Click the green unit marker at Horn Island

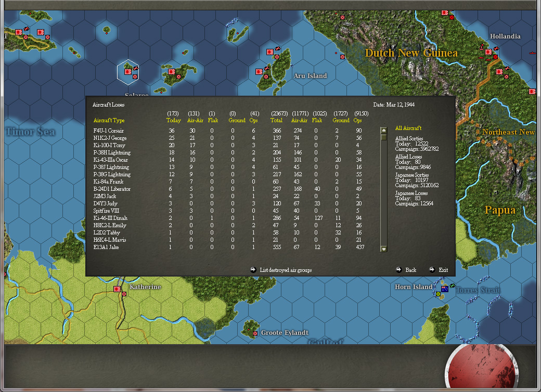(438, 294)
